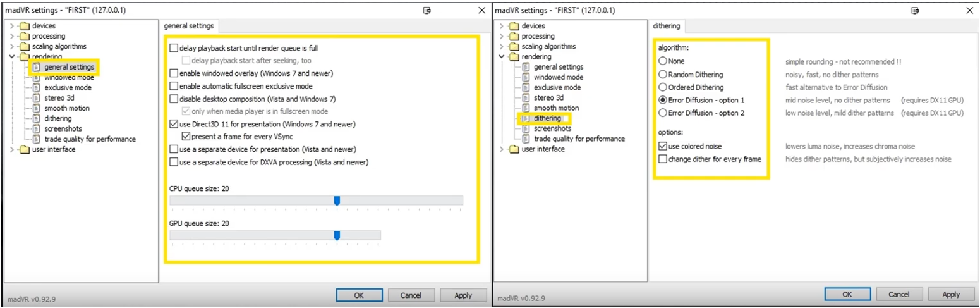
Task: Expand scaling algorithms node in left window
Action: [12, 46]
